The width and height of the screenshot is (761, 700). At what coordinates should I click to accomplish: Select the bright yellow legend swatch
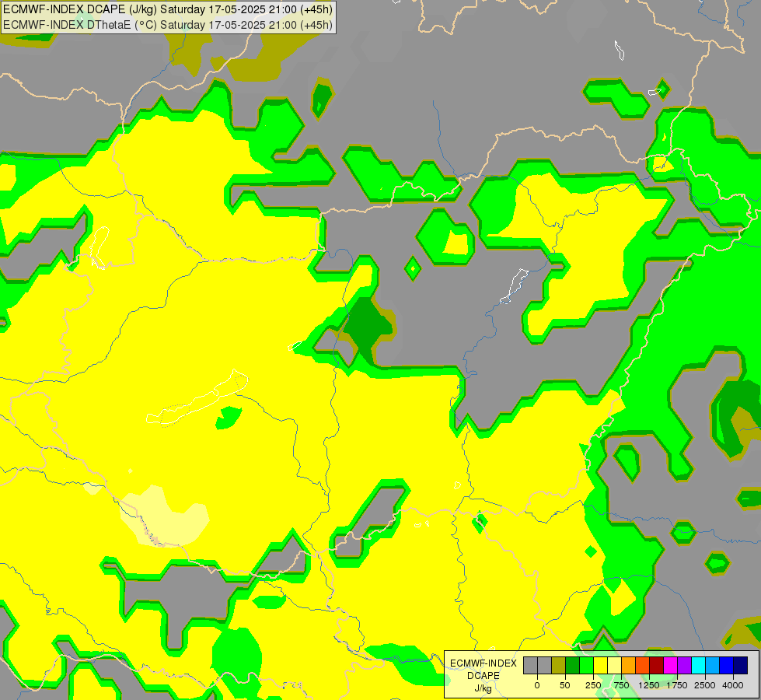[600, 665]
